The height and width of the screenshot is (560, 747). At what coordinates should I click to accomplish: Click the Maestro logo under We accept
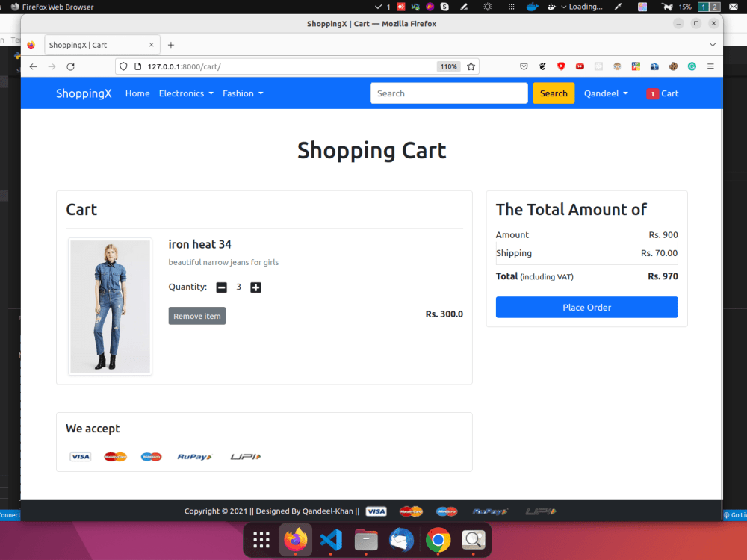152,457
